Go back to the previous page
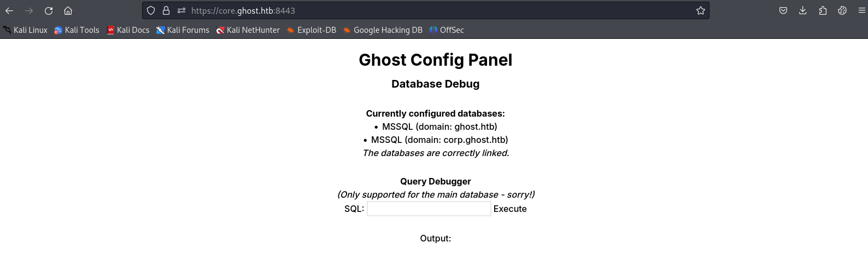This screenshot has height=259, width=868. [9, 10]
